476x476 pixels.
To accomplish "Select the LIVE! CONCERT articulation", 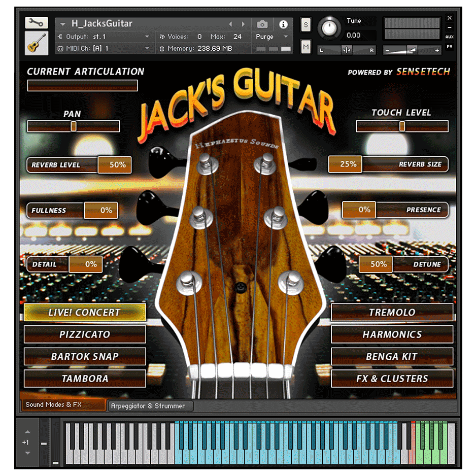I will [85, 313].
